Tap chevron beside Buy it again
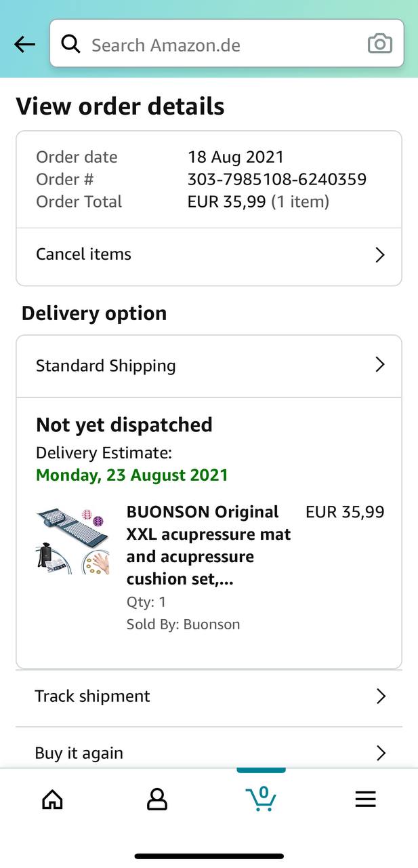418x868 pixels. coord(381,753)
